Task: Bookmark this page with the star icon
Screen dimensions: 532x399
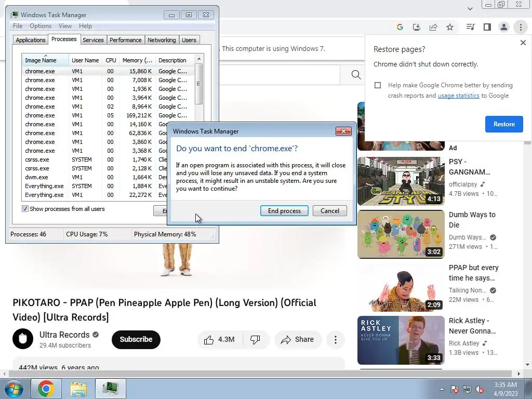Action: 450,27
